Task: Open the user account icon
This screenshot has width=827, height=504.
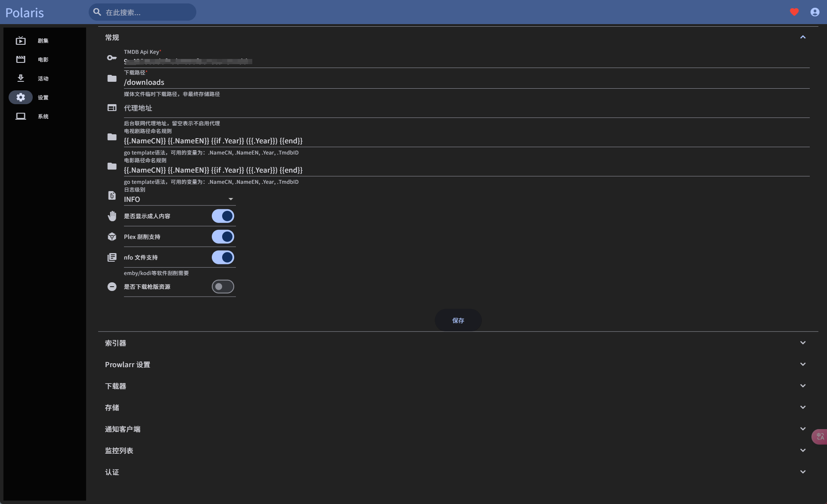Action: (815, 12)
